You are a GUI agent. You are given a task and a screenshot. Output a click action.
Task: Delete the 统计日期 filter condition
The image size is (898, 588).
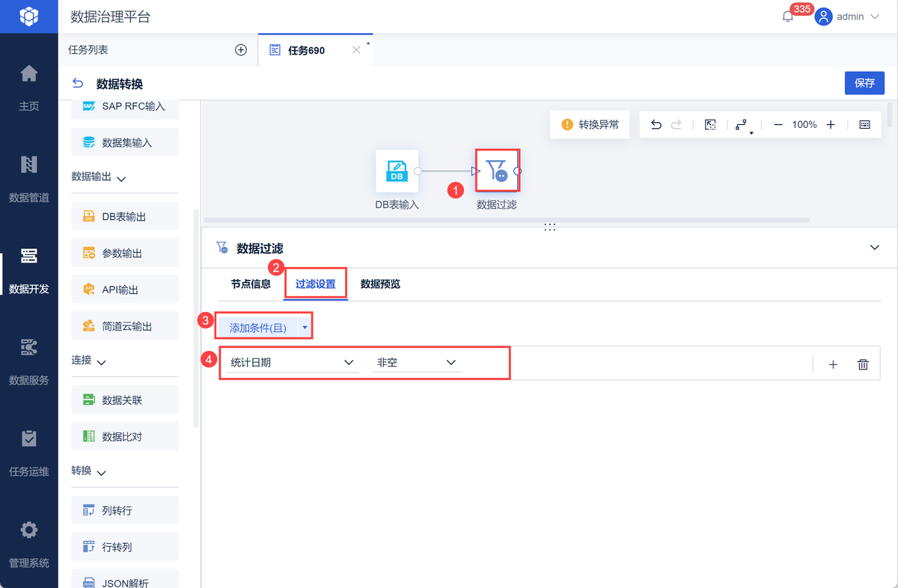point(863,364)
